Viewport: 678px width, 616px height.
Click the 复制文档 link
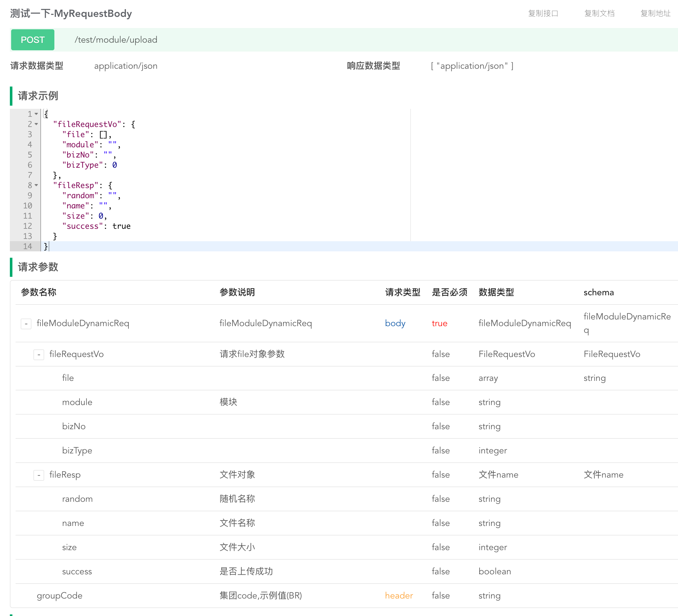(x=599, y=13)
